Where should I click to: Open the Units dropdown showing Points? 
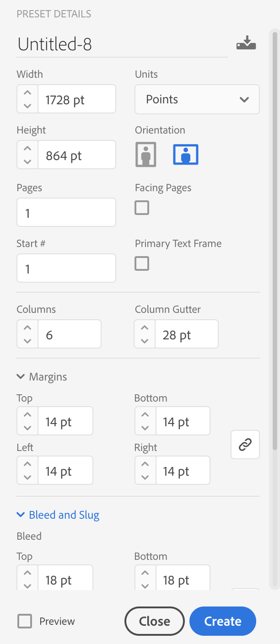pyautogui.click(x=197, y=99)
